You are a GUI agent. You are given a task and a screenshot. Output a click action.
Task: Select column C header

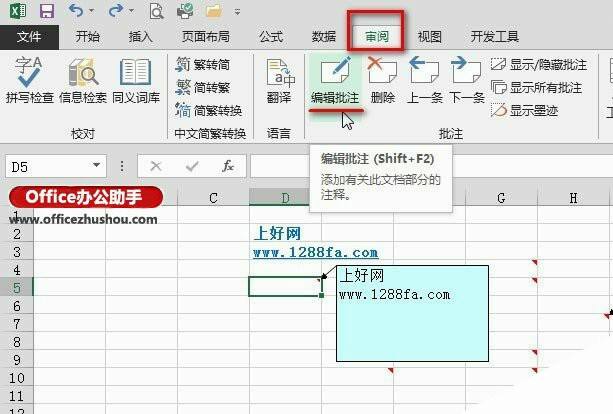tap(213, 198)
